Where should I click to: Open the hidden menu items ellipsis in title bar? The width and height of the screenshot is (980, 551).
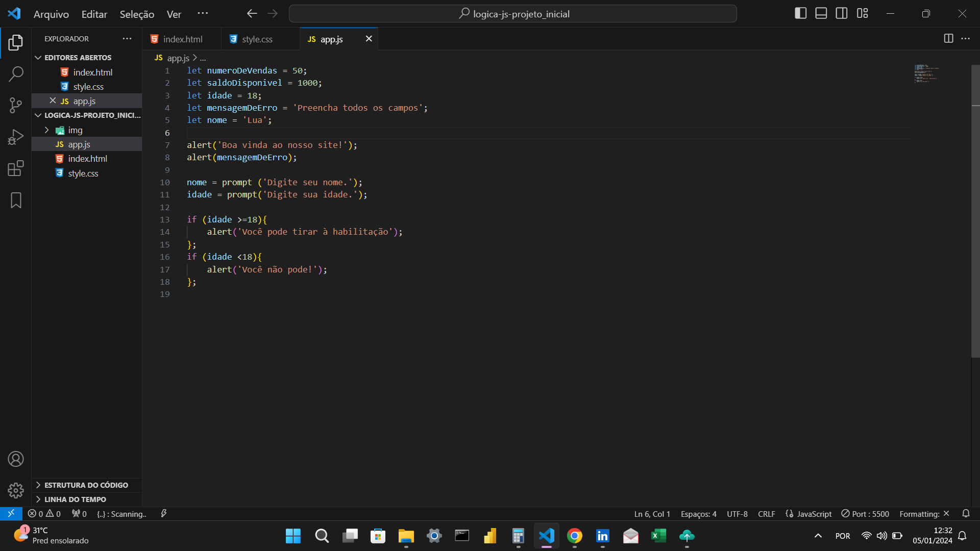tap(203, 14)
